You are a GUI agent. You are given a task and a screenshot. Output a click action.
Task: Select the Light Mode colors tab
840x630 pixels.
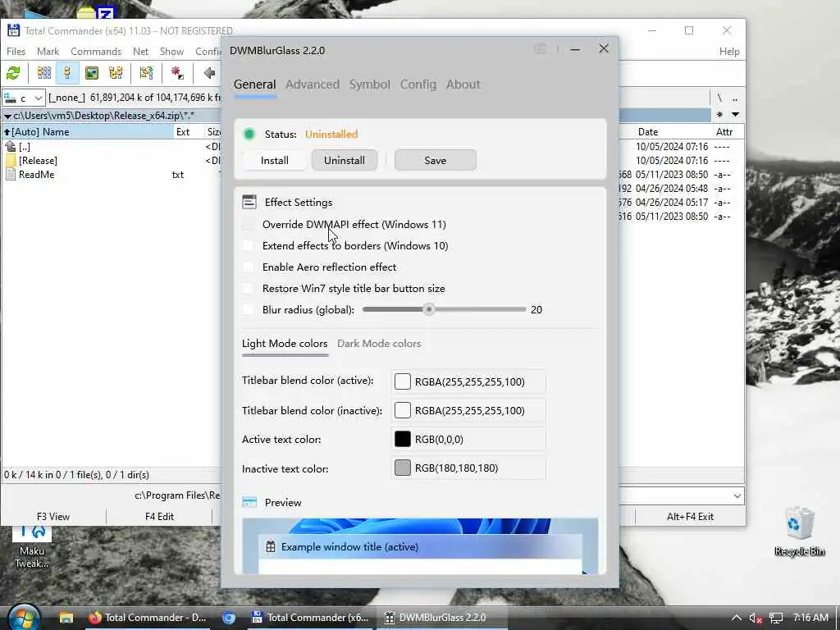point(285,344)
